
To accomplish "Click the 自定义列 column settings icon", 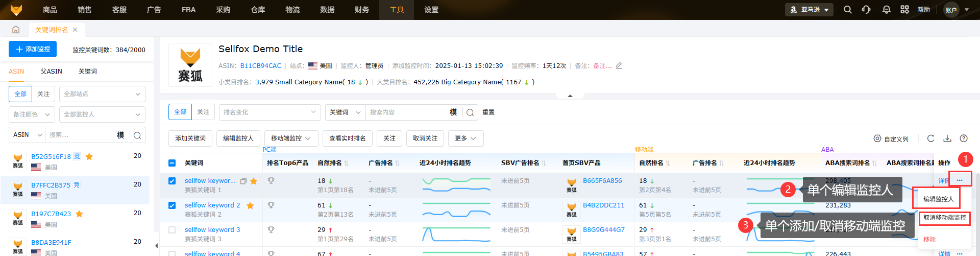I will click(x=877, y=138).
